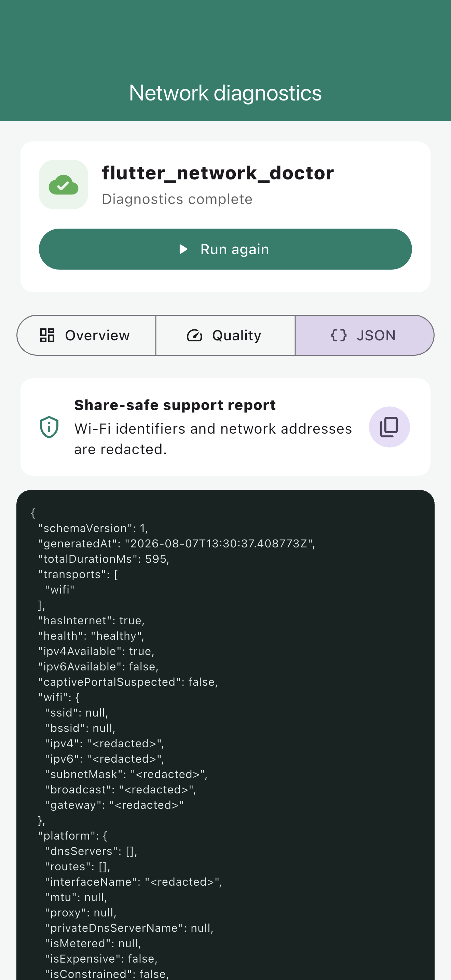
Task: Click the Share-safe support report heading
Action: 175,405
